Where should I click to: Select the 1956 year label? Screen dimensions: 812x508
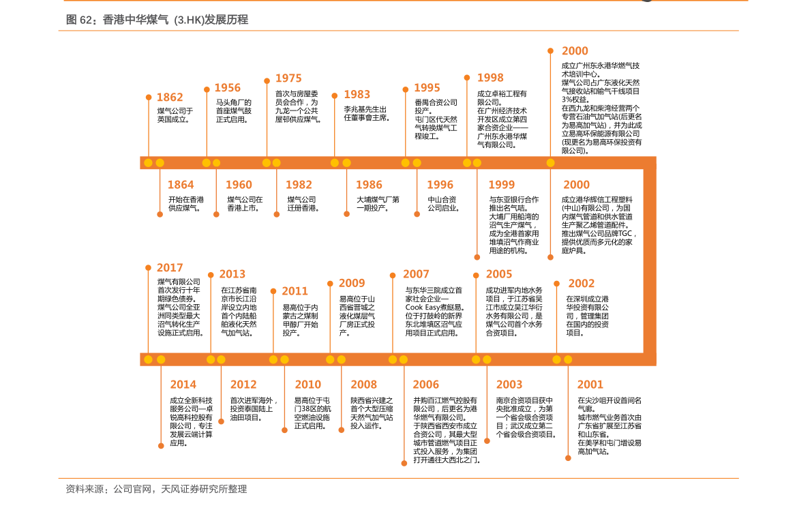[x=227, y=88]
